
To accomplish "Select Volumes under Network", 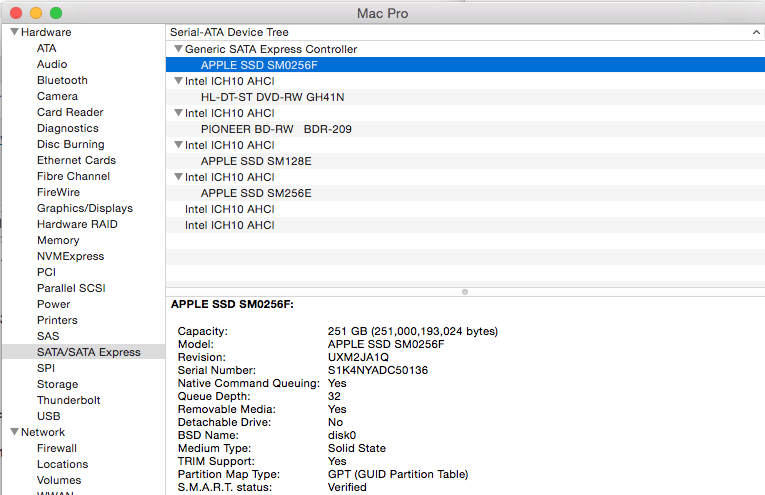I will pos(59,480).
